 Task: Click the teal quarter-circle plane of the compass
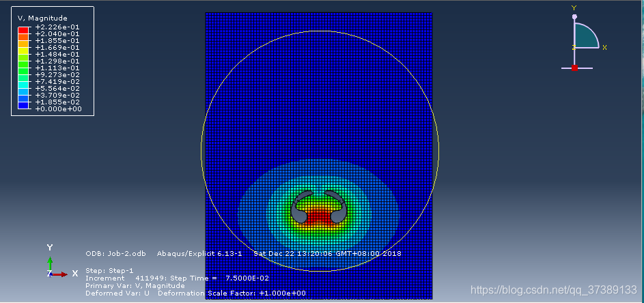click(x=583, y=38)
